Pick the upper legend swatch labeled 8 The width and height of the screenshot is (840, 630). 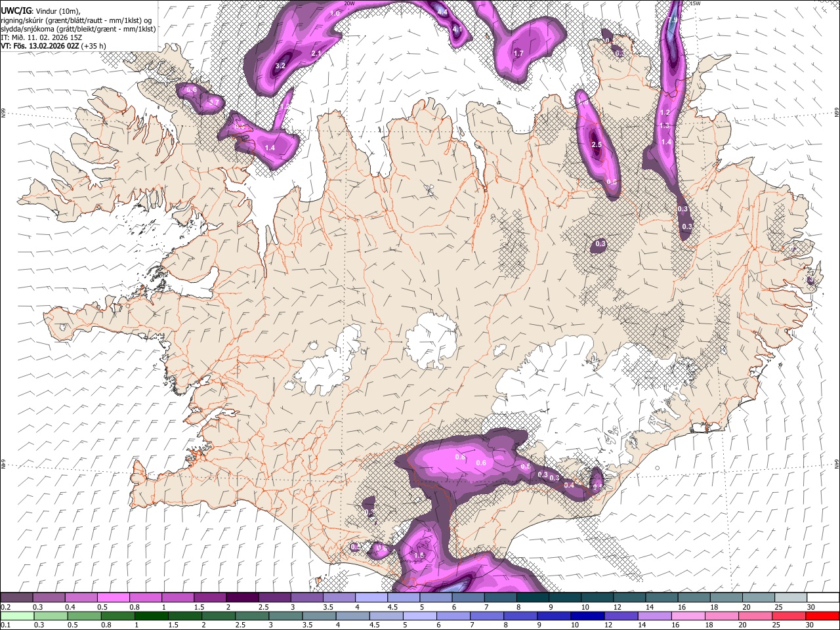coord(533,598)
